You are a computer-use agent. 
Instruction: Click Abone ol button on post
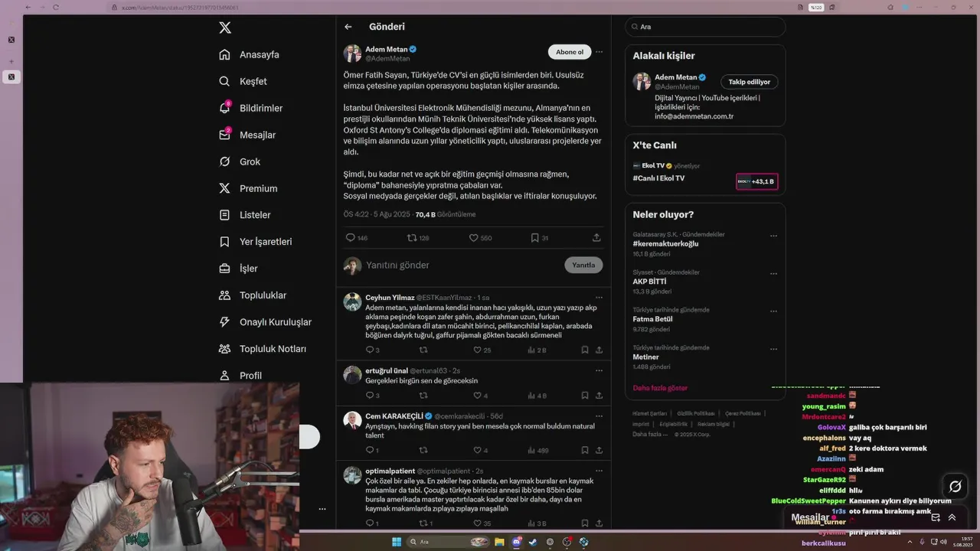pyautogui.click(x=570, y=52)
